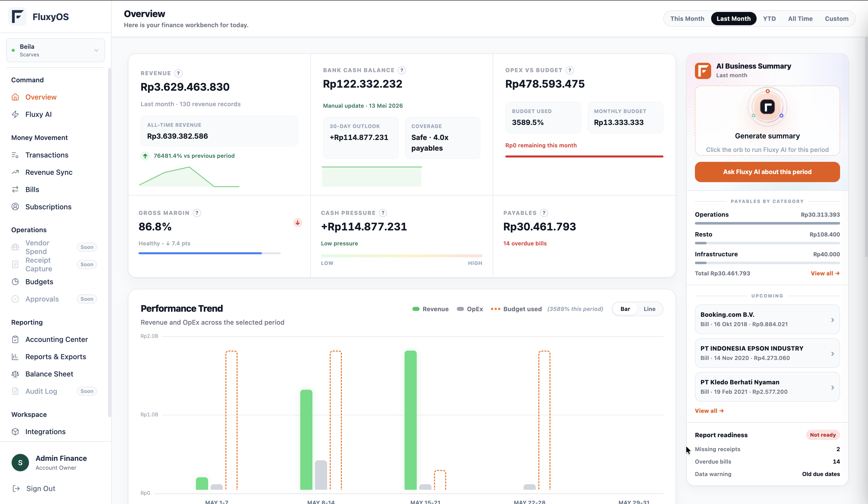Open Gross Margin help icon
Image resolution: width=868 pixels, height=504 pixels.
point(197,213)
